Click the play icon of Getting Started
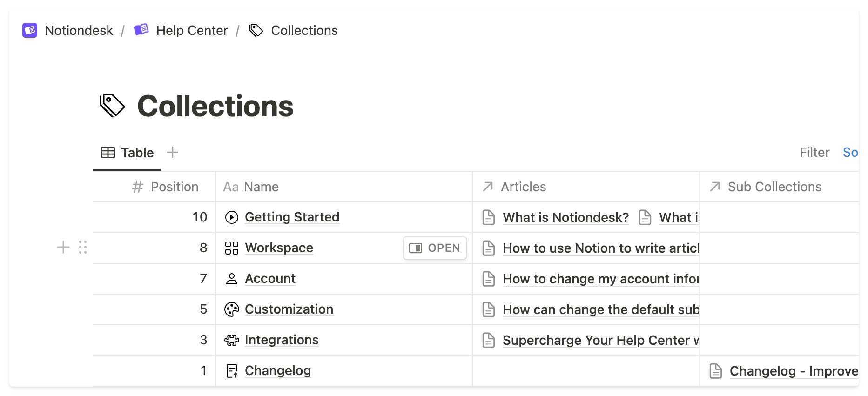This screenshot has height=396, width=868. click(x=232, y=217)
